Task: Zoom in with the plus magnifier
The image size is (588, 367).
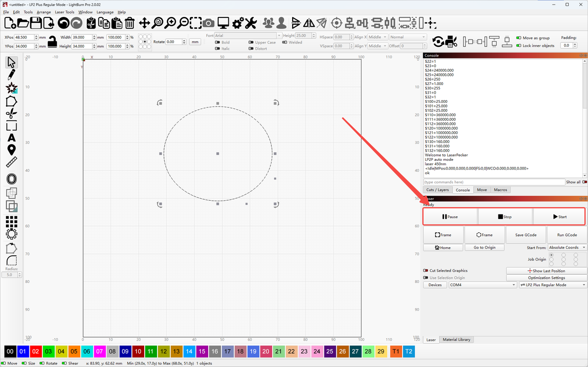Action: [x=170, y=23]
